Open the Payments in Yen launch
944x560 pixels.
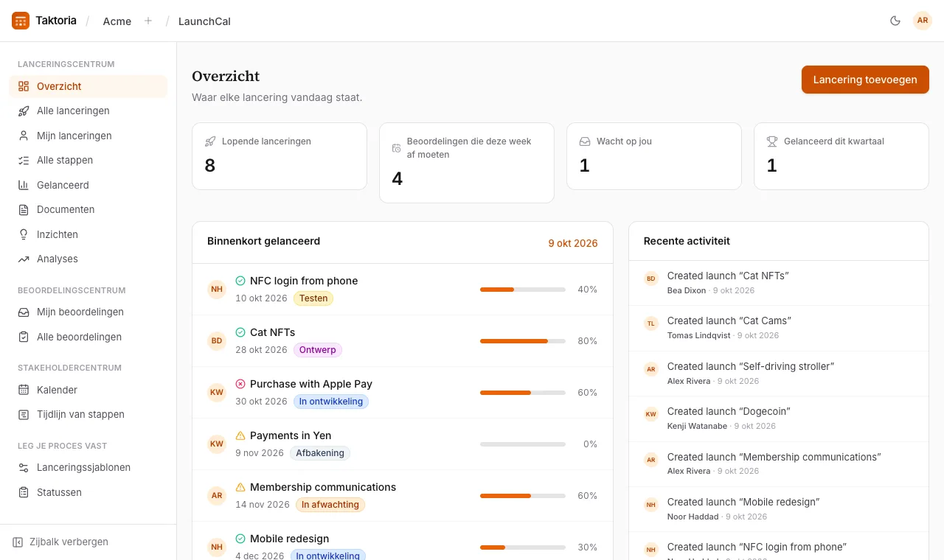pyautogui.click(x=403, y=444)
